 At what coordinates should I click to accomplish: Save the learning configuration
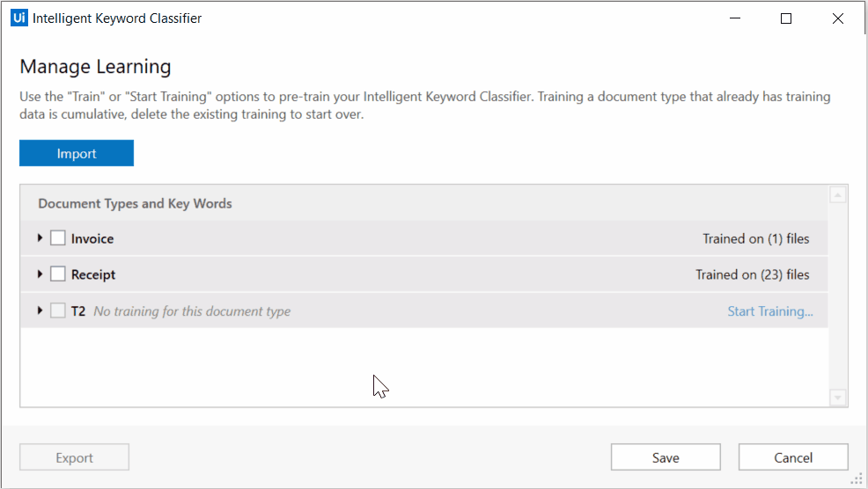(x=666, y=457)
